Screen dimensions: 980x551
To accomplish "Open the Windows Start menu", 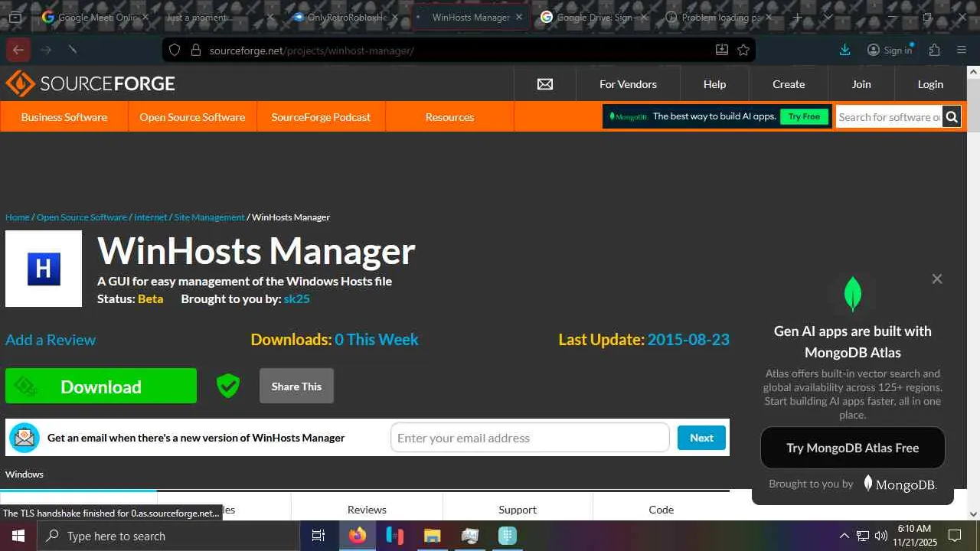I will [x=18, y=536].
